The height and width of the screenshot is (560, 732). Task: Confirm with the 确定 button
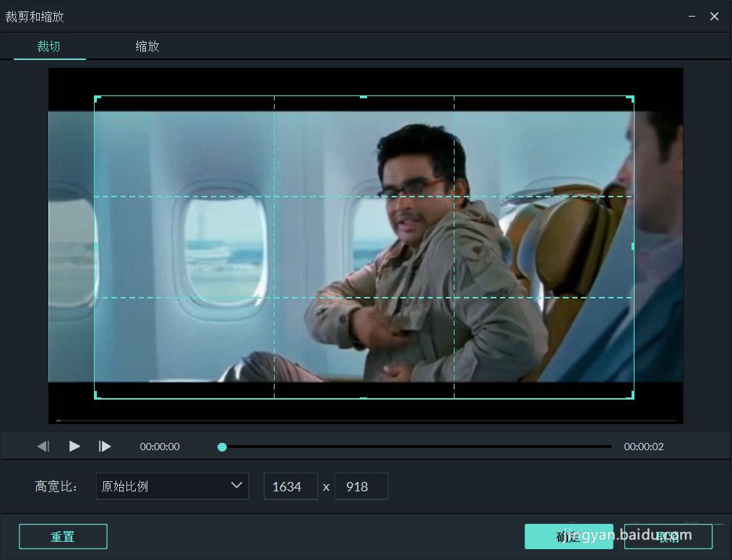tap(569, 537)
